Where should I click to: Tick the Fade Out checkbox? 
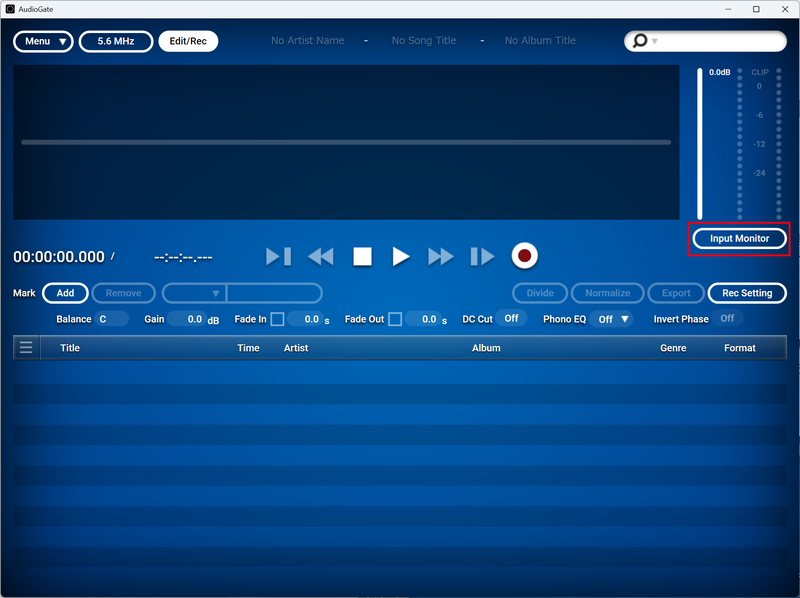click(x=395, y=319)
